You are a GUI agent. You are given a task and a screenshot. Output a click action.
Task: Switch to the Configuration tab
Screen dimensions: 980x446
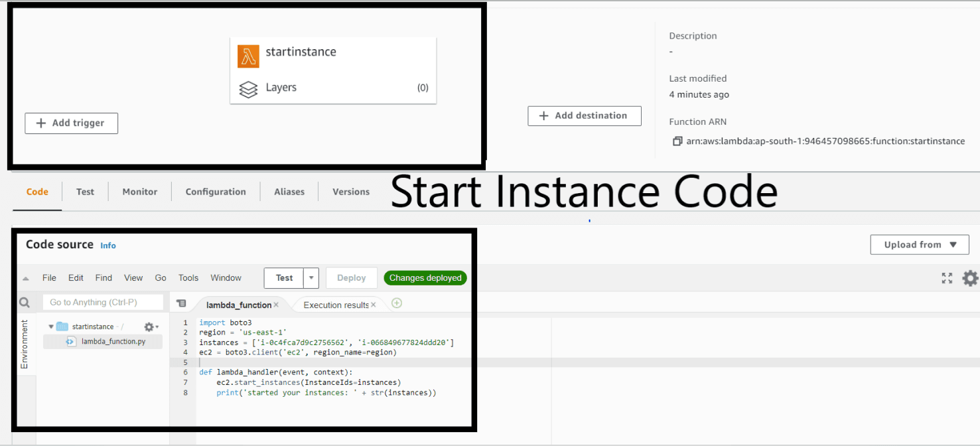(216, 192)
